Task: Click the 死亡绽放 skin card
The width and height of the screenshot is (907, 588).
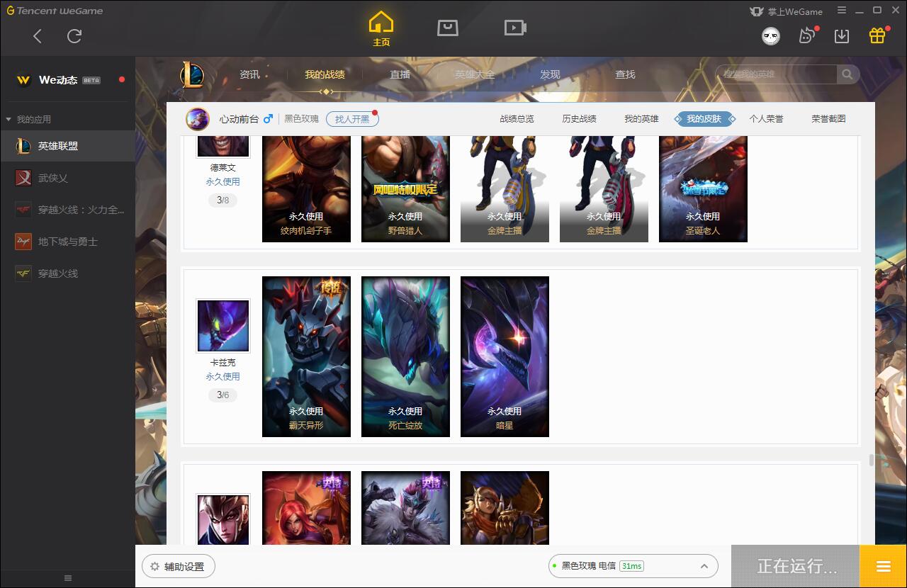Action: pos(405,356)
